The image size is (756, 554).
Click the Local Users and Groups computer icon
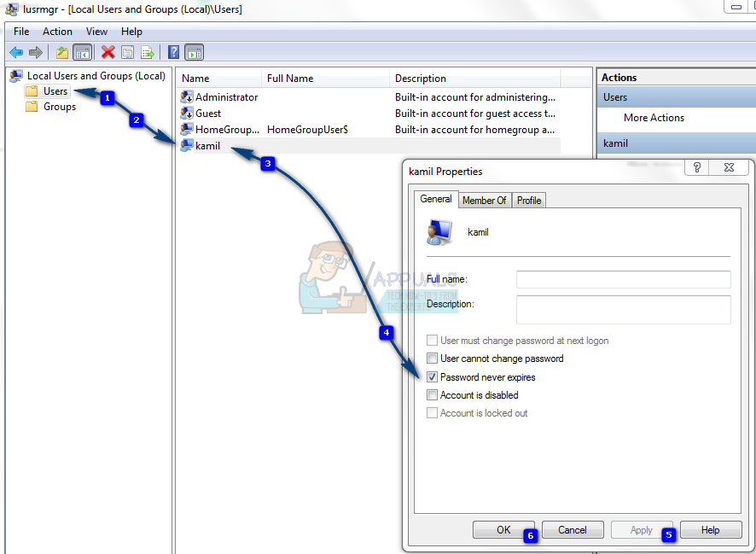tap(16, 76)
